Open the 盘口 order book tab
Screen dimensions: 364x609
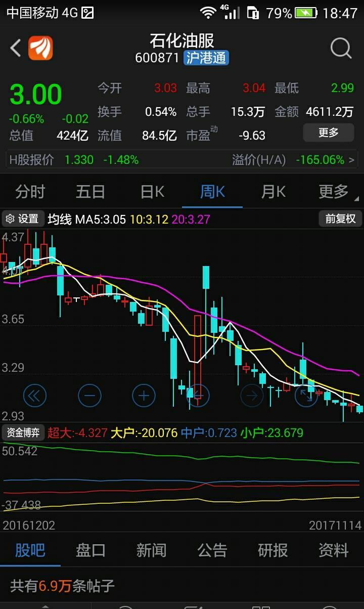(91, 550)
